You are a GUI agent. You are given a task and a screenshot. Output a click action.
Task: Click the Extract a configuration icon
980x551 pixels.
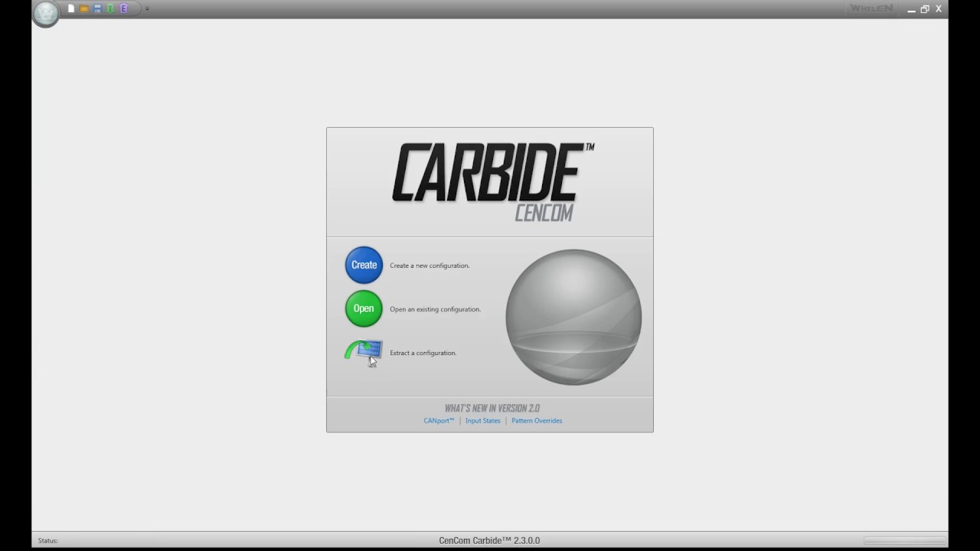(364, 352)
